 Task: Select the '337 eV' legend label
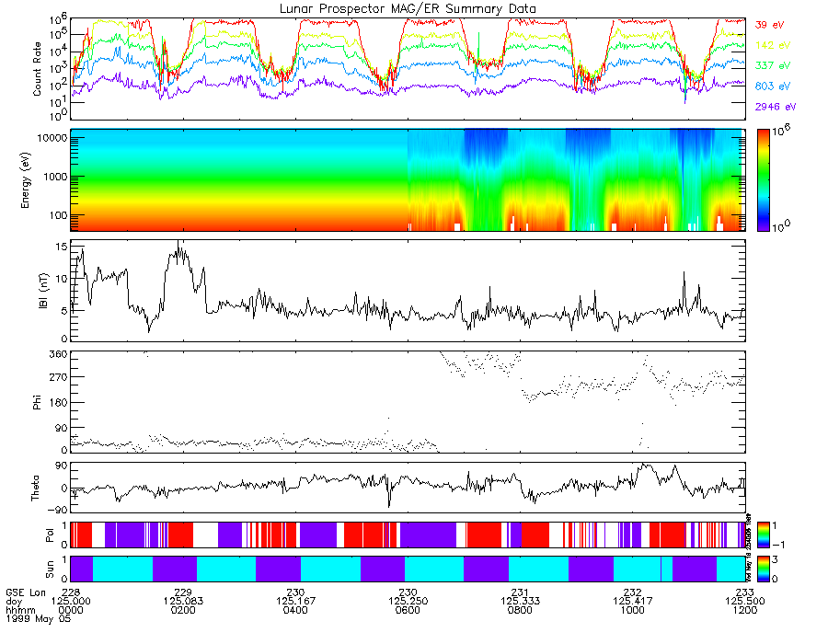pyautogui.click(x=773, y=65)
